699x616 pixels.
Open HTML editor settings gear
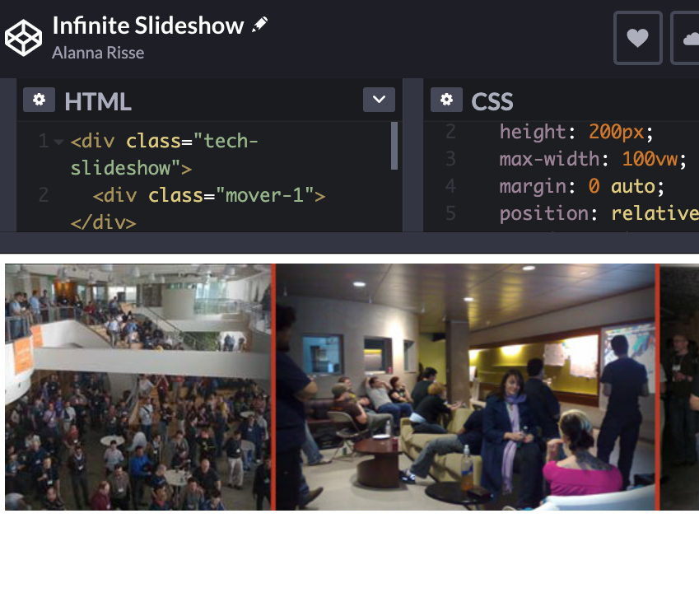39,100
